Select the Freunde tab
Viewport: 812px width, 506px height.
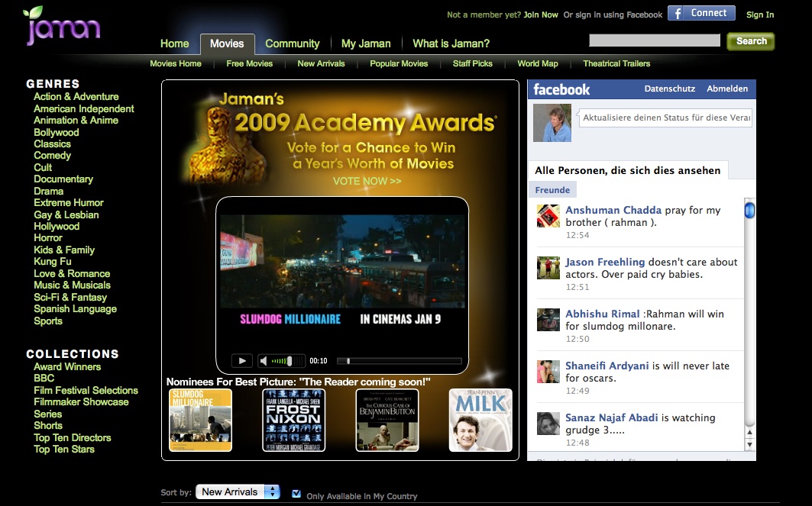coord(552,190)
